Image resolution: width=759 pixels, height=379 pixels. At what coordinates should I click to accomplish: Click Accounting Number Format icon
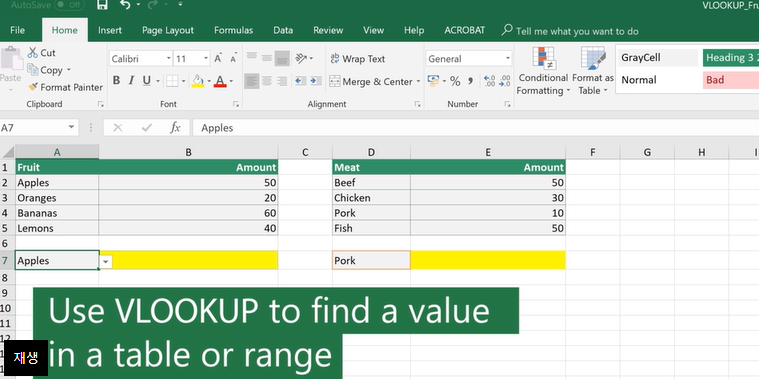click(x=433, y=80)
